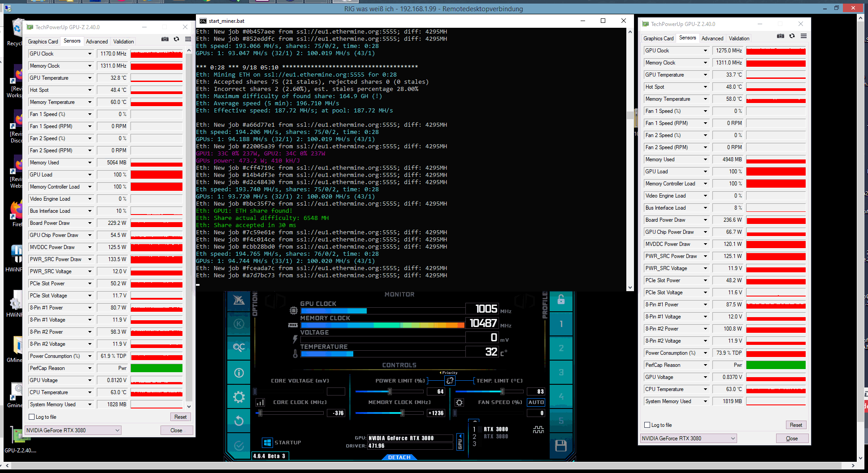The image size is (868, 473).
Task: Open the hardware monitor waveform icon in Afterburner
Action: [x=538, y=430]
